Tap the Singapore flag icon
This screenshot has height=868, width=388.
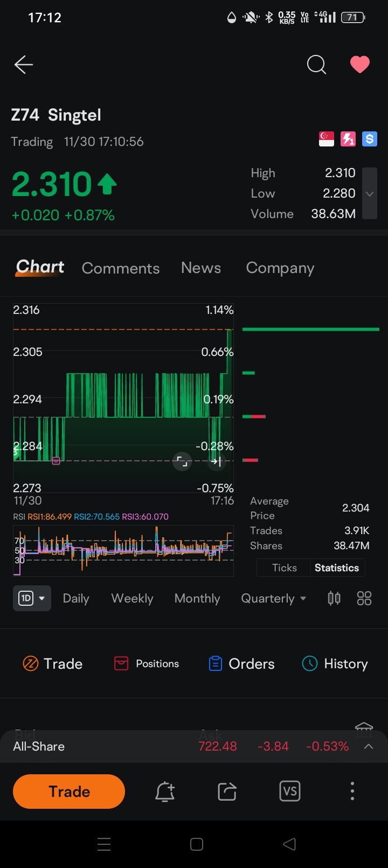(x=327, y=139)
